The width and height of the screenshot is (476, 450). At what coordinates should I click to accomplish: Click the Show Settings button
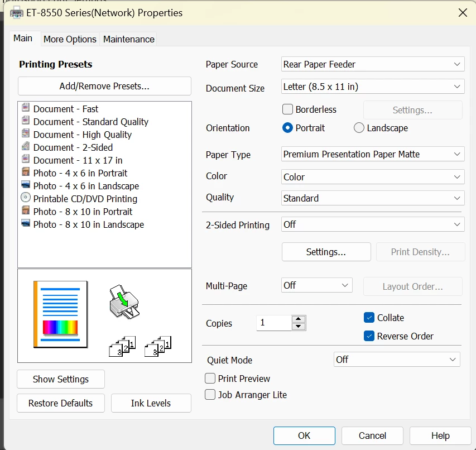pos(61,379)
